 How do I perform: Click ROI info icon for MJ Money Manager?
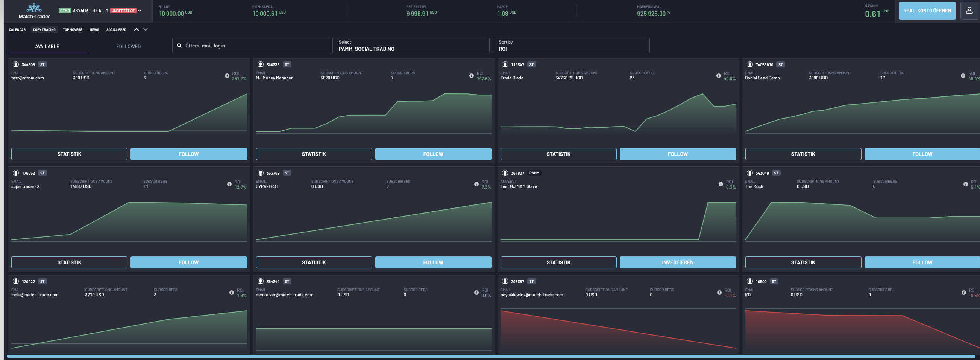click(471, 76)
